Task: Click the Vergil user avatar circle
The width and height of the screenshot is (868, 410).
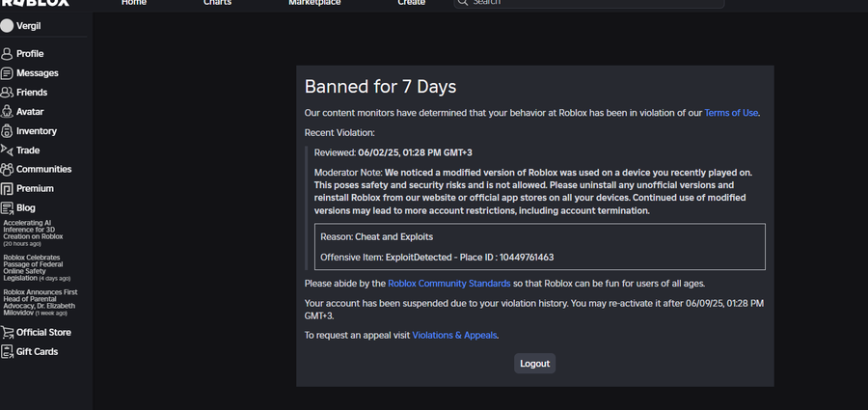Action: 7,26
